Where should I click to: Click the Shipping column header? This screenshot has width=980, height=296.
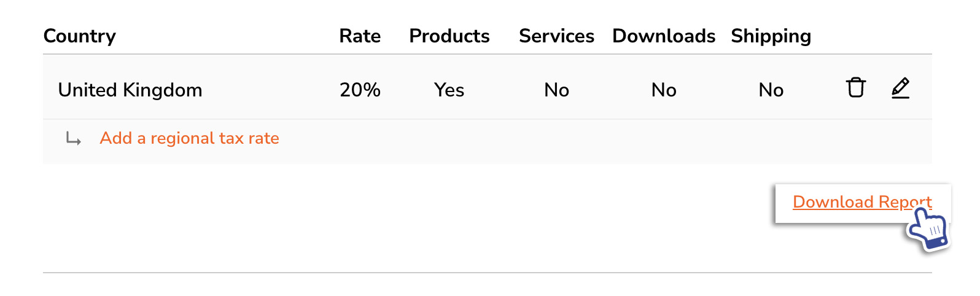[771, 36]
